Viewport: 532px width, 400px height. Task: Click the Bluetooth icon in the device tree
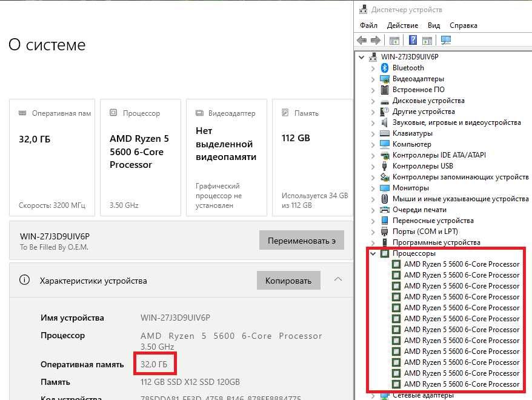tap(384, 68)
